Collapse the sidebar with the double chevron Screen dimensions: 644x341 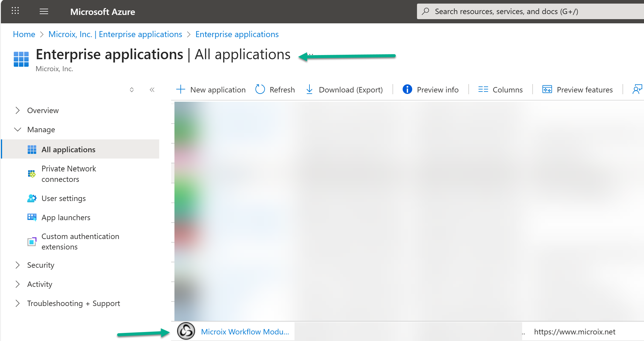tap(152, 90)
